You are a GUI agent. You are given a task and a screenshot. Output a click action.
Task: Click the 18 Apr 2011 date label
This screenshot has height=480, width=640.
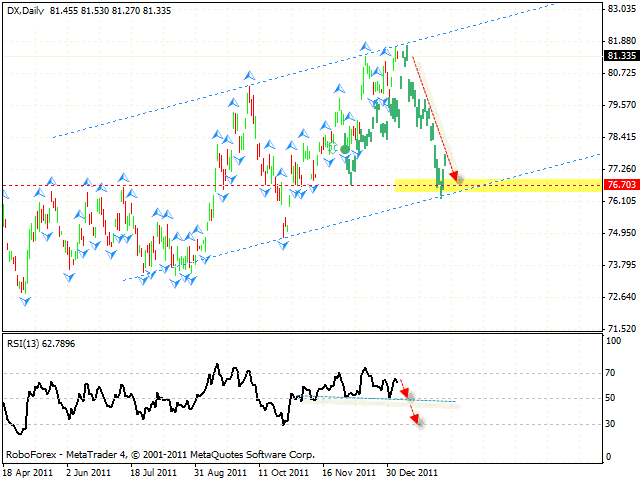(28, 471)
